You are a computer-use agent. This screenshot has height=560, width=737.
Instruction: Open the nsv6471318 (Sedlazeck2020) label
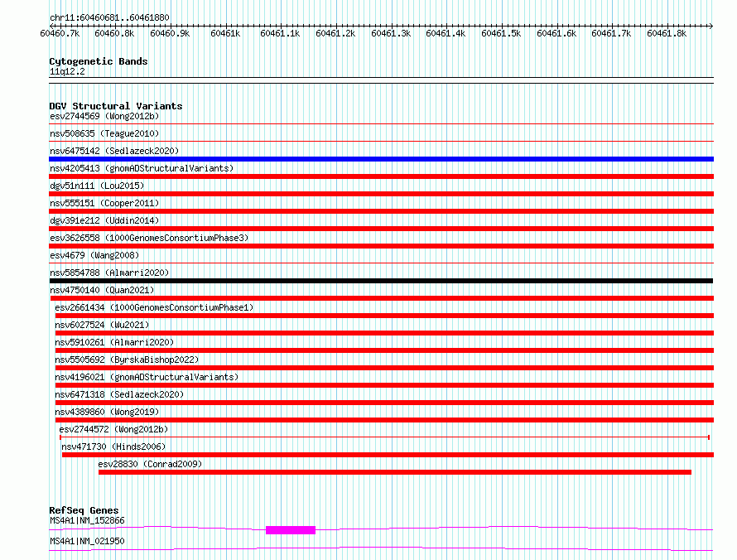pyautogui.click(x=119, y=394)
